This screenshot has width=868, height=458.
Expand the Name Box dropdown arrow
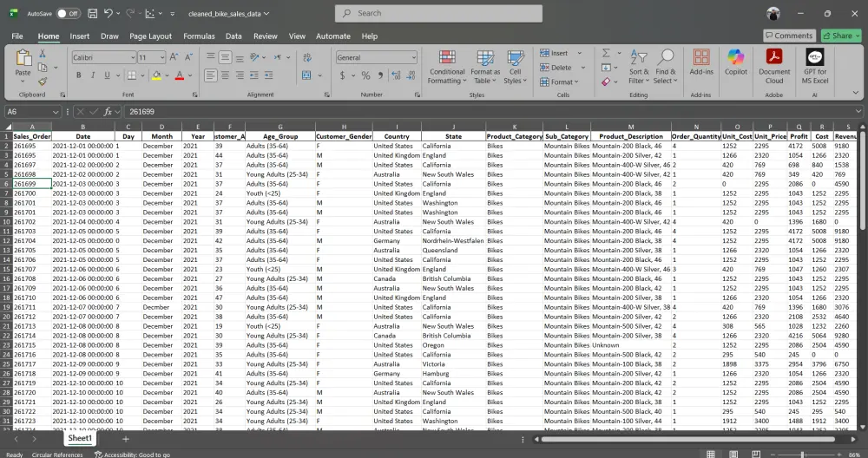(56, 112)
